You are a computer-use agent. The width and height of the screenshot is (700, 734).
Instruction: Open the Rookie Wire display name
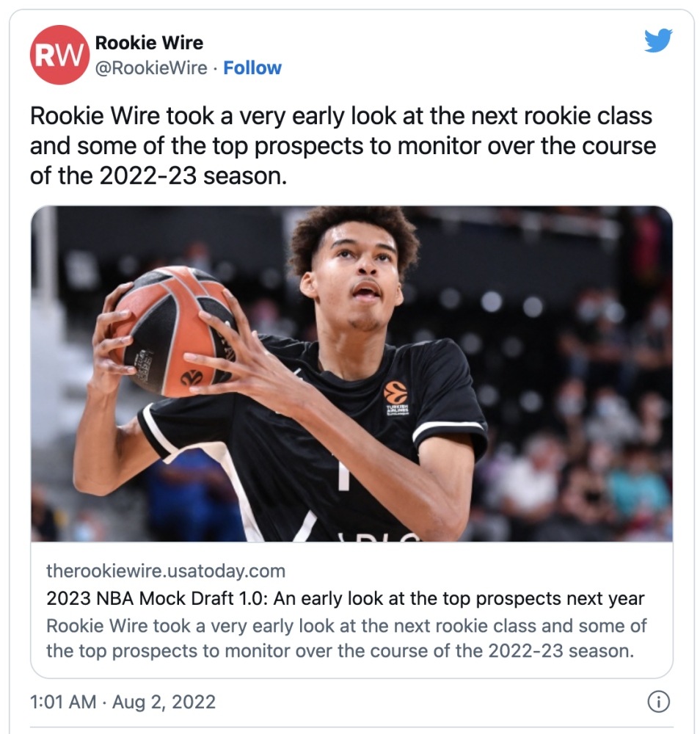click(149, 43)
